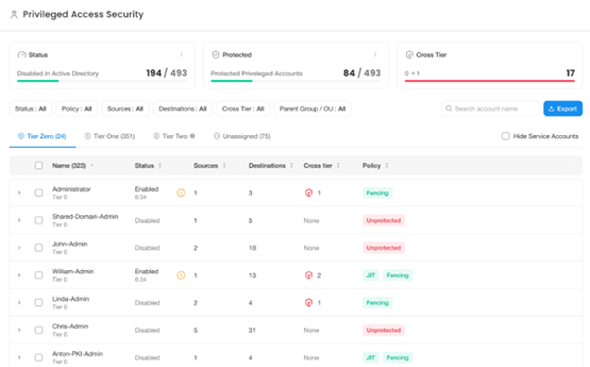Image resolution: width=590 pixels, height=367 pixels.
Task: Click the red cross-tier icon in Linda-Admin row
Action: coord(309,303)
